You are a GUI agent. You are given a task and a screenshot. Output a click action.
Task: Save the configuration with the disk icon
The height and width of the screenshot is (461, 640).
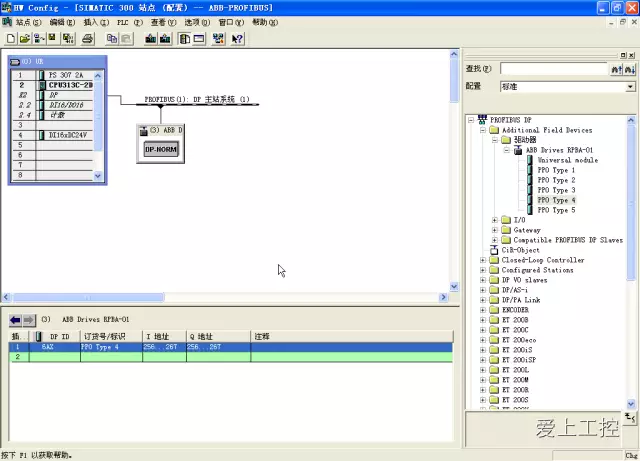(x=52, y=39)
